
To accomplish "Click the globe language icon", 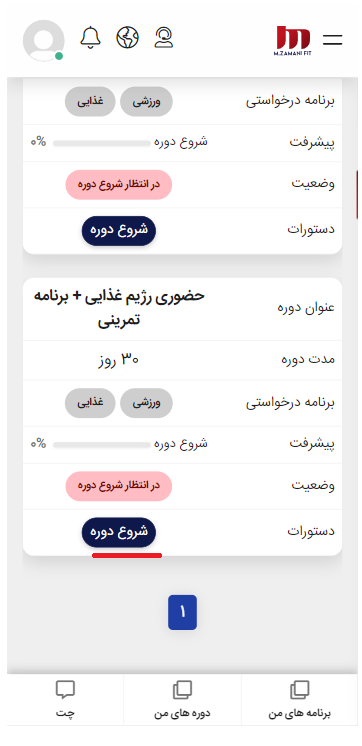I will point(127,38).
